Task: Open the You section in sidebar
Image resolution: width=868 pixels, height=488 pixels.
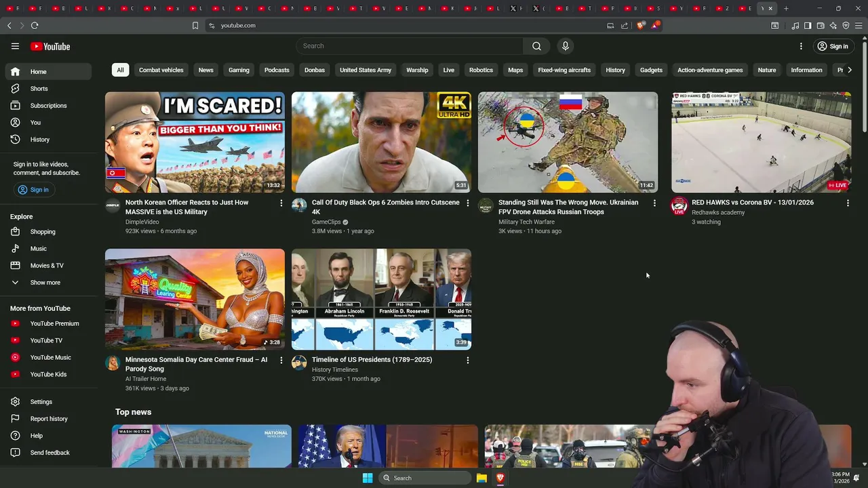Action: click(47, 123)
